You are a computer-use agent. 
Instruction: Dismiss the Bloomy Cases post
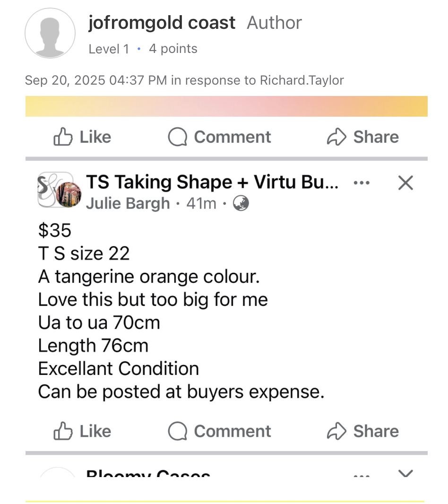click(x=405, y=473)
